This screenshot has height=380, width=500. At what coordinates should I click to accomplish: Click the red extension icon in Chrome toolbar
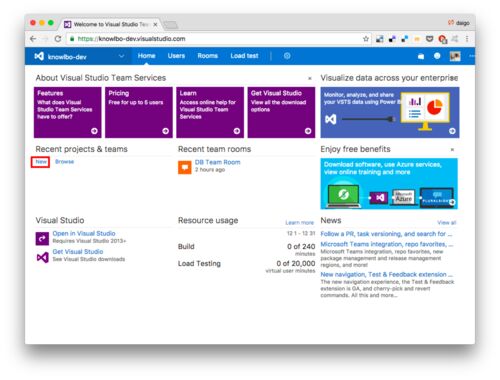pyautogui.click(x=442, y=39)
